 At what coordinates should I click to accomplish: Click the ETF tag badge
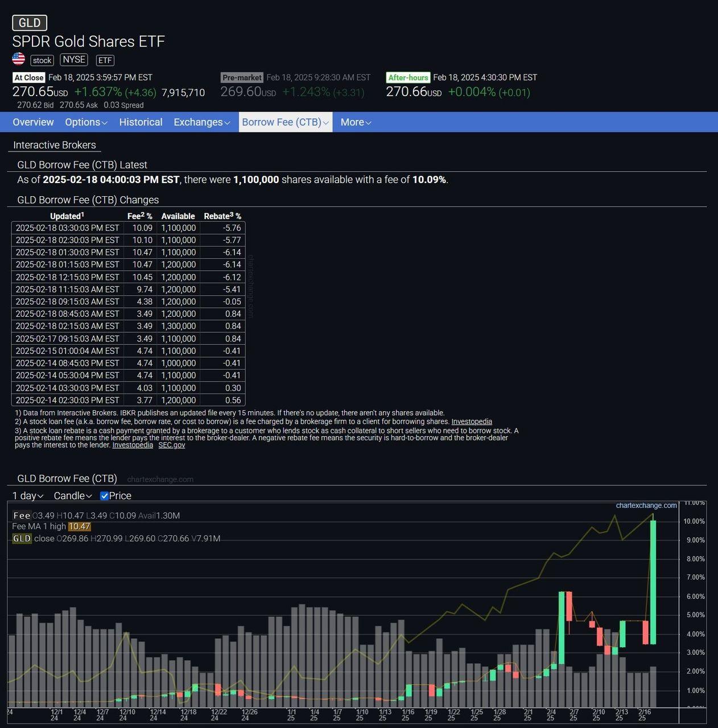tap(105, 60)
